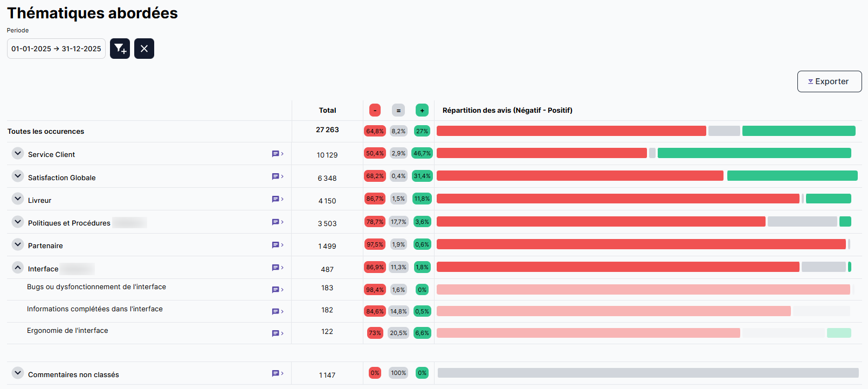Open comments icon for Livreur row
868x389 pixels.
277,199
